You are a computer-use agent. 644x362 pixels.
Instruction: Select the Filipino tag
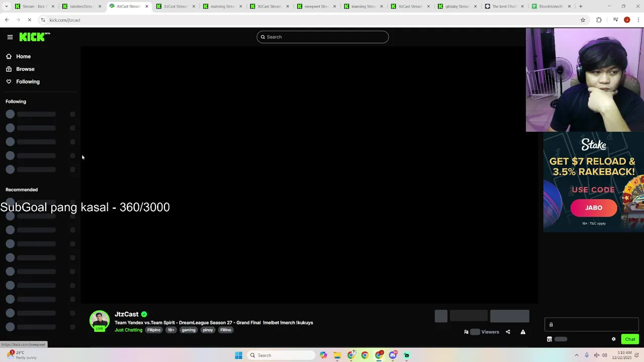(154, 330)
